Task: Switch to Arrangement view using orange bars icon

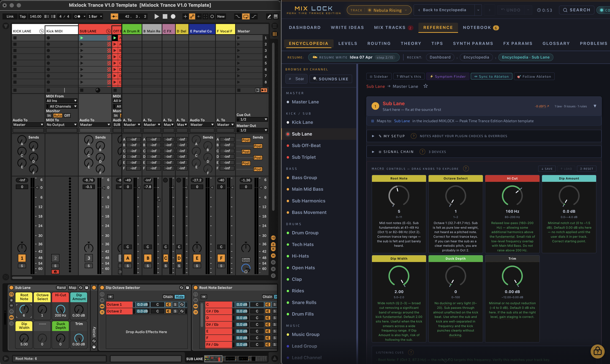Action: coord(274,34)
